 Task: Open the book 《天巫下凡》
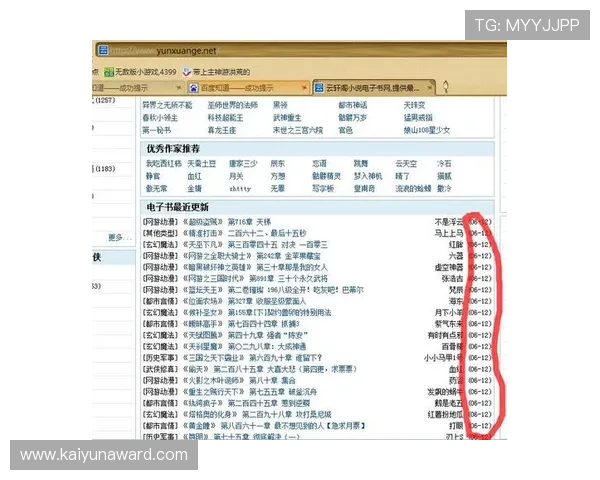(x=203, y=245)
